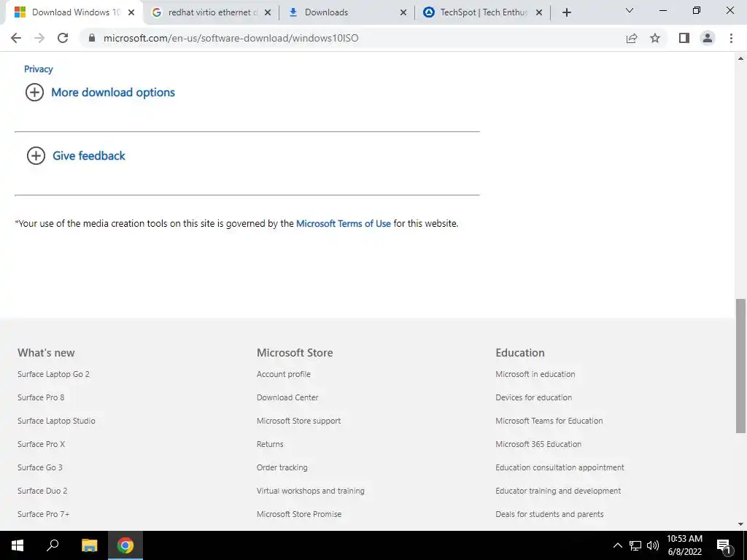Open Surface Pro 8 link

pyautogui.click(x=41, y=397)
